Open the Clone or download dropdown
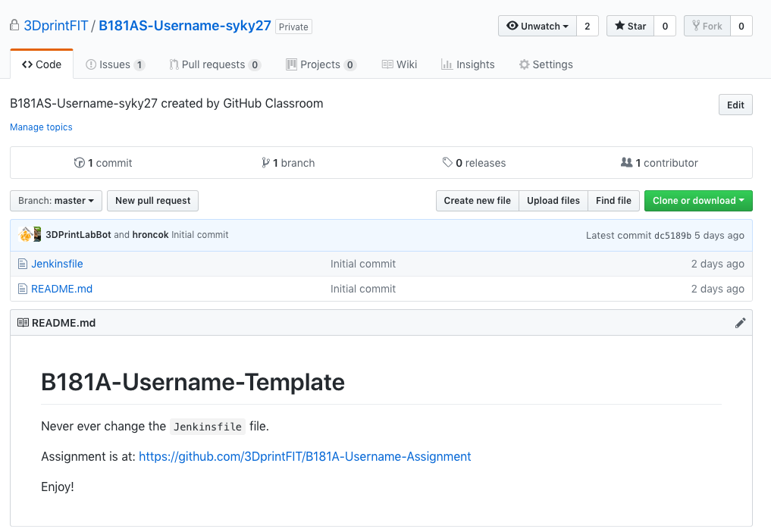 point(697,201)
